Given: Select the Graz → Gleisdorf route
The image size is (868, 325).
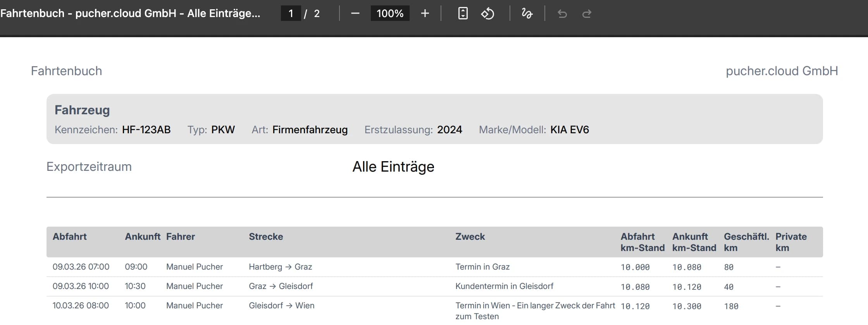Looking at the screenshot, I should pos(281,286).
